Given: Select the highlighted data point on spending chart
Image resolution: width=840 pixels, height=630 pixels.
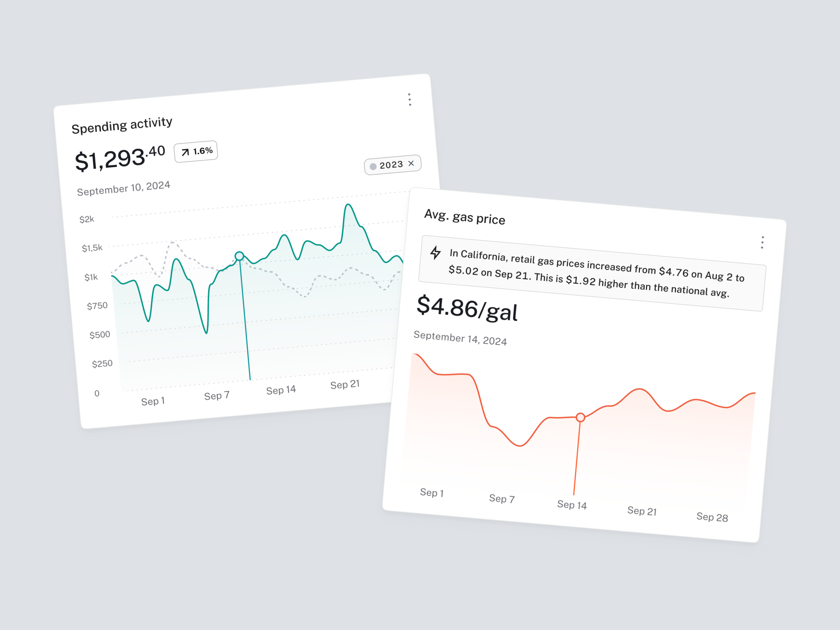Looking at the screenshot, I should [239, 256].
